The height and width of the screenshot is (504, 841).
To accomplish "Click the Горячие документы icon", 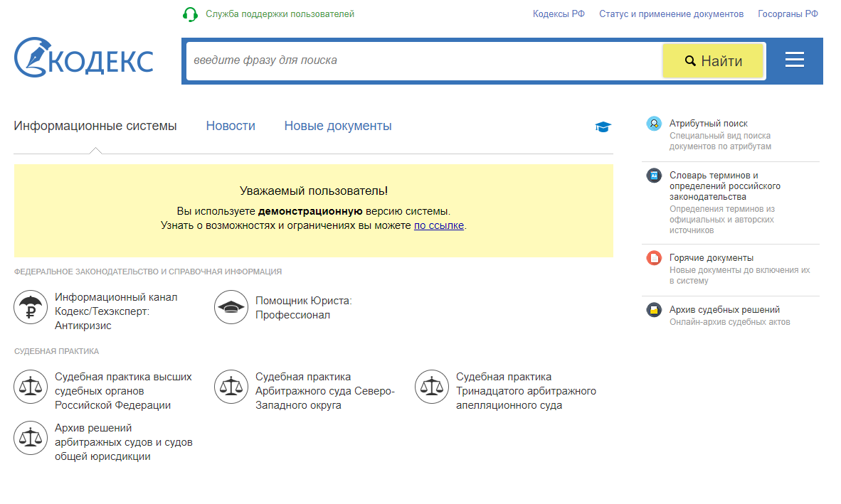I will coord(654,258).
